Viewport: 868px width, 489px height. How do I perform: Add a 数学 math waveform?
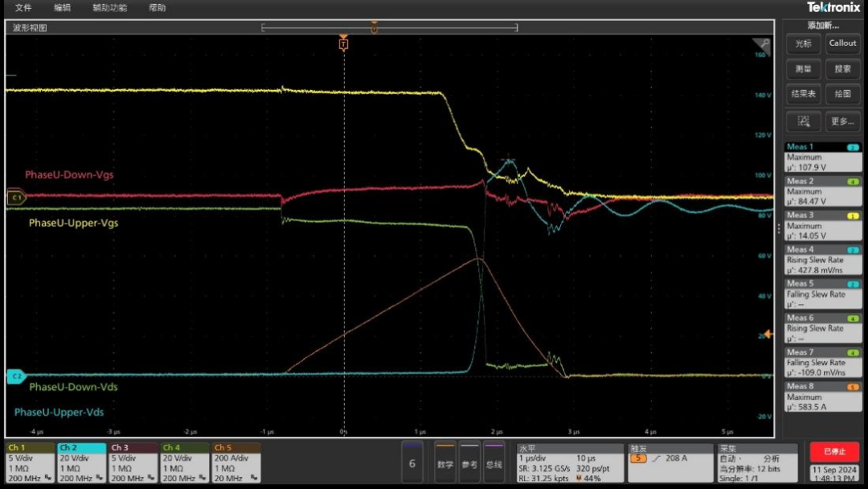[x=445, y=463]
